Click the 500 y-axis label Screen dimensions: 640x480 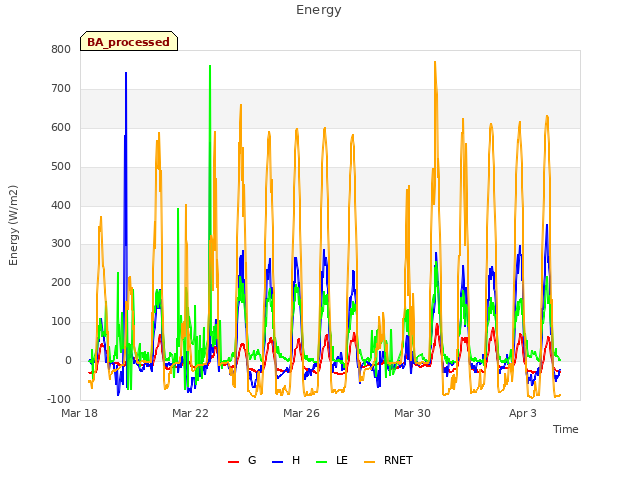pyautogui.click(x=61, y=166)
